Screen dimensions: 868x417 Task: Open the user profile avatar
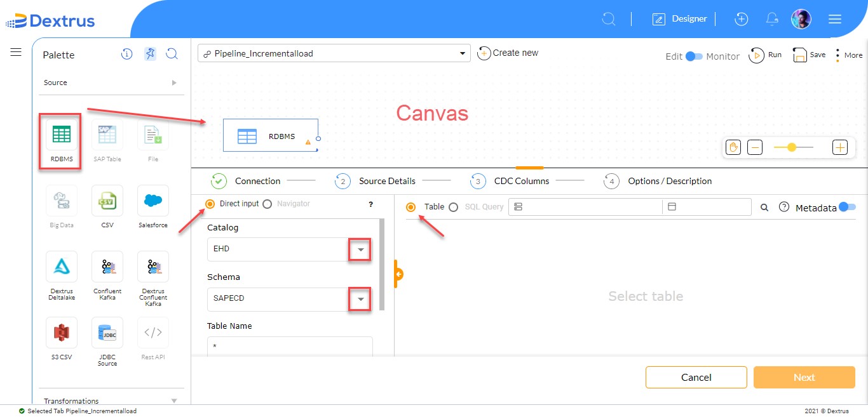(x=801, y=19)
